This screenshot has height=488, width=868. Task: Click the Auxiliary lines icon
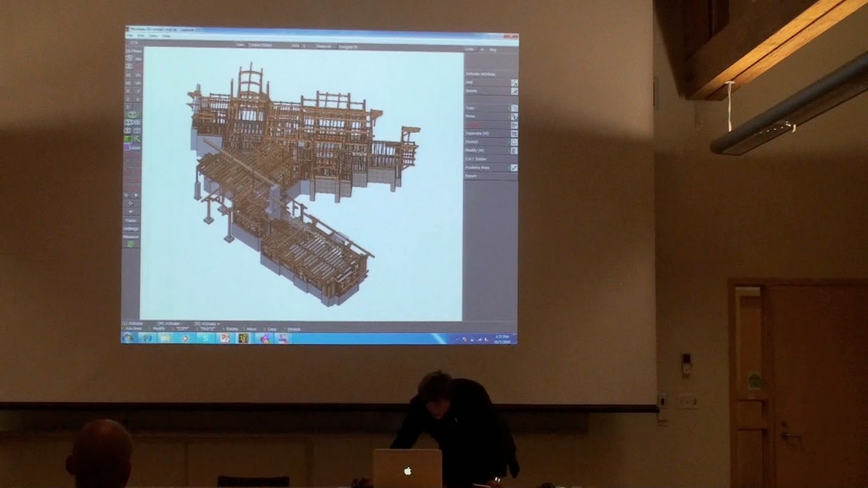514,168
